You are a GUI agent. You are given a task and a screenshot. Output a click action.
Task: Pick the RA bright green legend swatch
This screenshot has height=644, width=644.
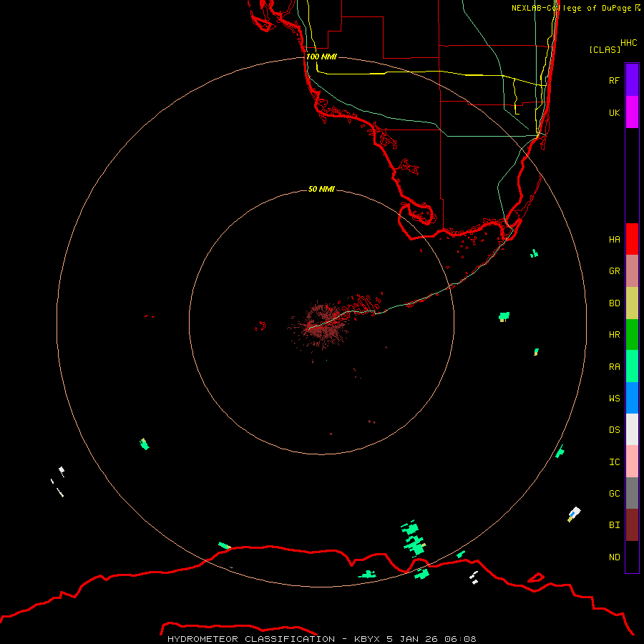[632, 366]
